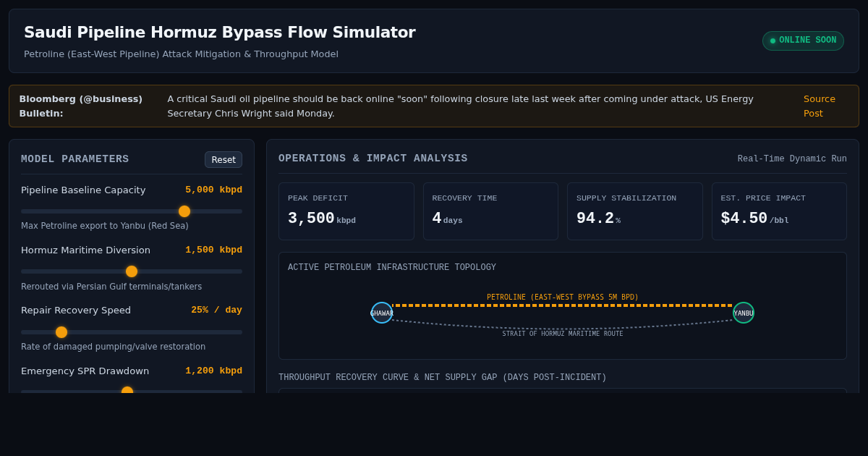Image resolution: width=868 pixels, height=456 pixels.
Task: Click the Real-Time Dynamic Run label
Action: [x=792, y=159]
